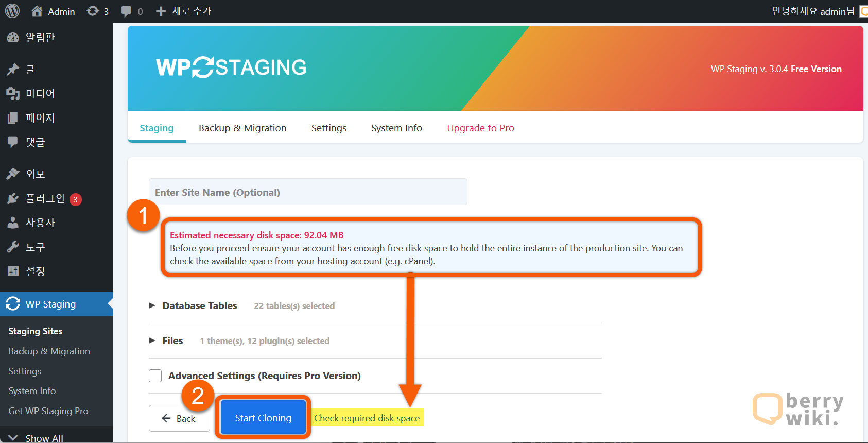Open the 미디어 media icon
This screenshot has height=443, width=868.
(13, 94)
